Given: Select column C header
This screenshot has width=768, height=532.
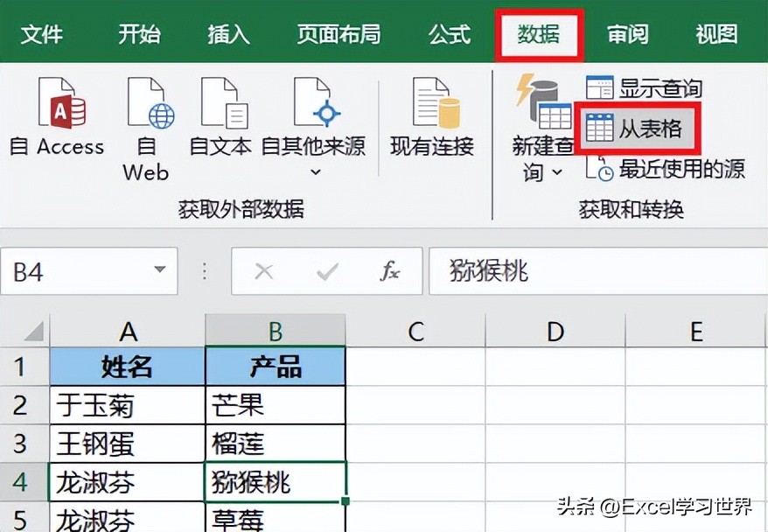Looking at the screenshot, I should 415,331.
